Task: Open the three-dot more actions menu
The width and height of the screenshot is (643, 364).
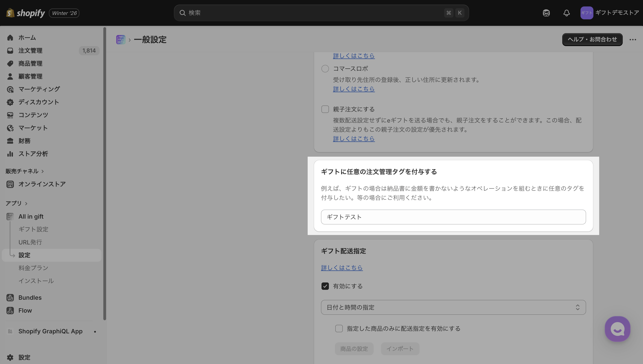Action: pyautogui.click(x=632, y=39)
